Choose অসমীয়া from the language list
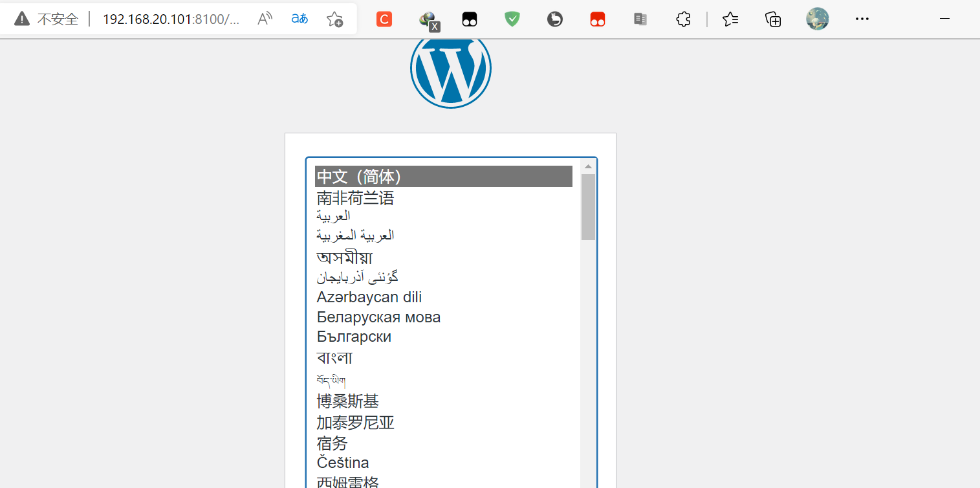This screenshot has height=488, width=980. pyautogui.click(x=444, y=257)
